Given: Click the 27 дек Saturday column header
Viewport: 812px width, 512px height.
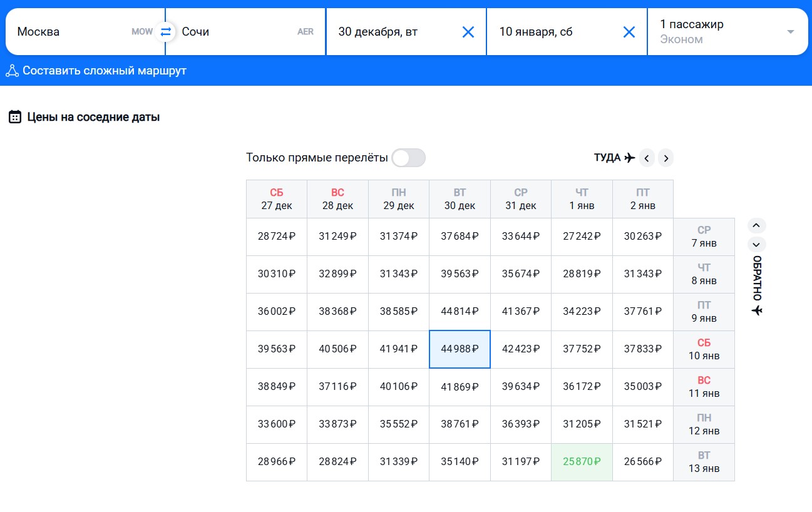Looking at the screenshot, I should pos(276,199).
